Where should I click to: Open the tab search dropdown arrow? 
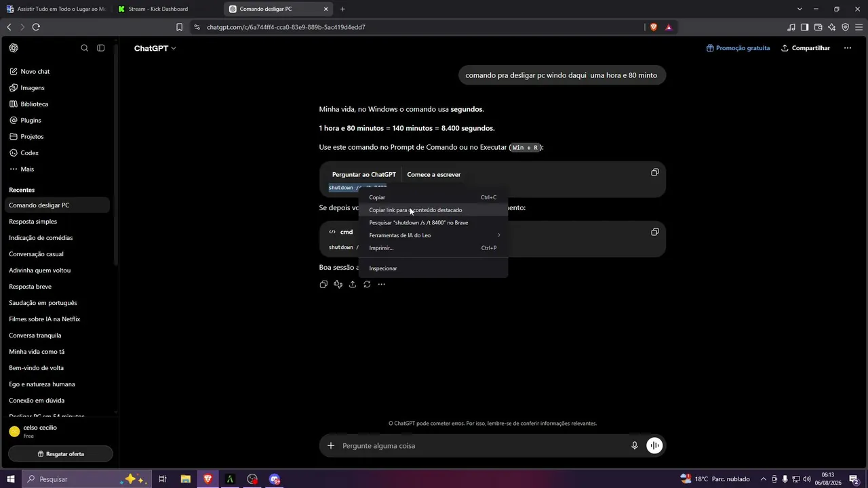(x=800, y=9)
